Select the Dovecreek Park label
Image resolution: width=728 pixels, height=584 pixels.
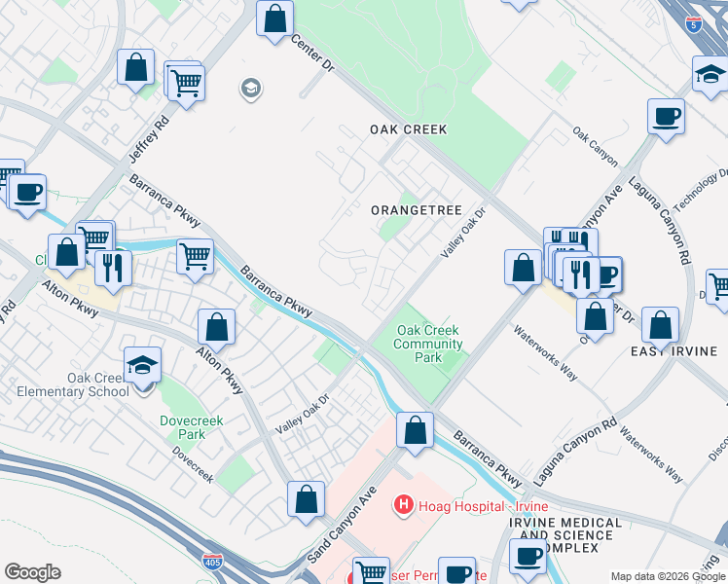pos(192,427)
